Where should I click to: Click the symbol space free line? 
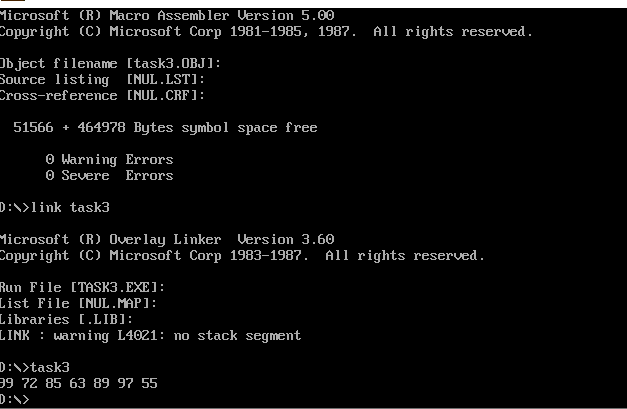click(x=165, y=128)
